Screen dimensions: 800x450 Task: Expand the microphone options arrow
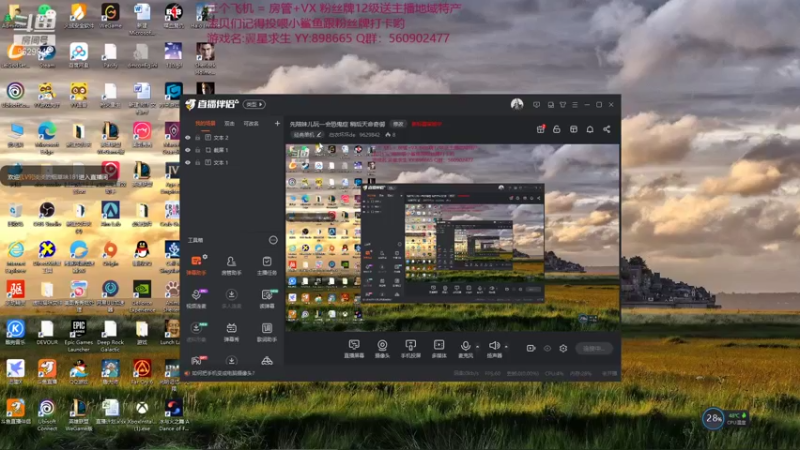[477, 346]
